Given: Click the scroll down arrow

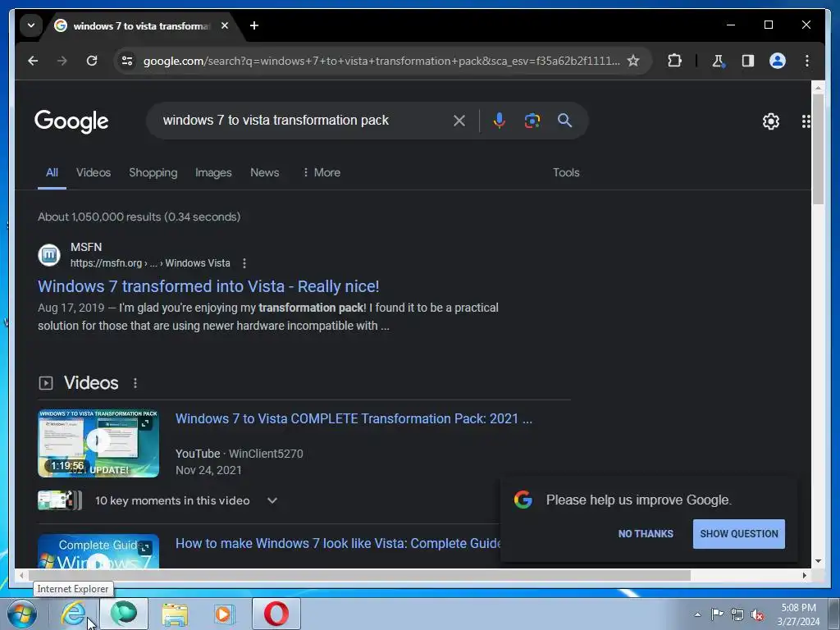Looking at the screenshot, I should tap(818, 561).
